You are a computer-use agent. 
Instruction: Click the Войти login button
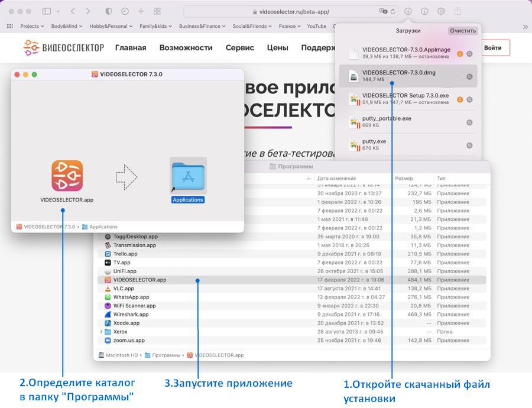coord(494,48)
